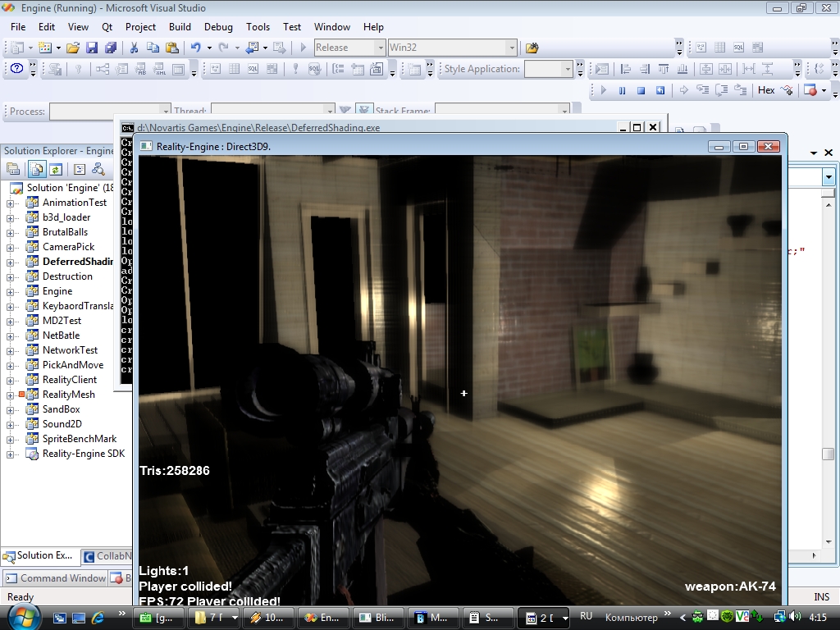Open the Debug menu
This screenshot has height=630, width=840.
(x=218, y=26)
